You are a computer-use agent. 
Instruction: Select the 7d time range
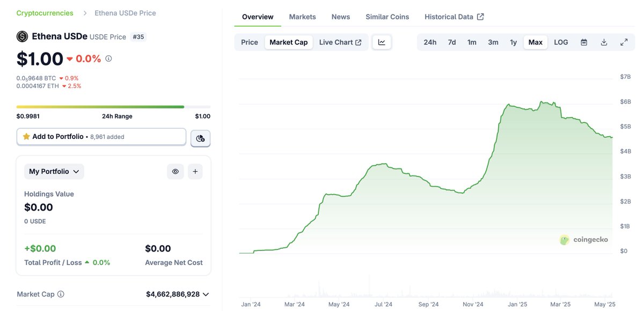[452, 42]
